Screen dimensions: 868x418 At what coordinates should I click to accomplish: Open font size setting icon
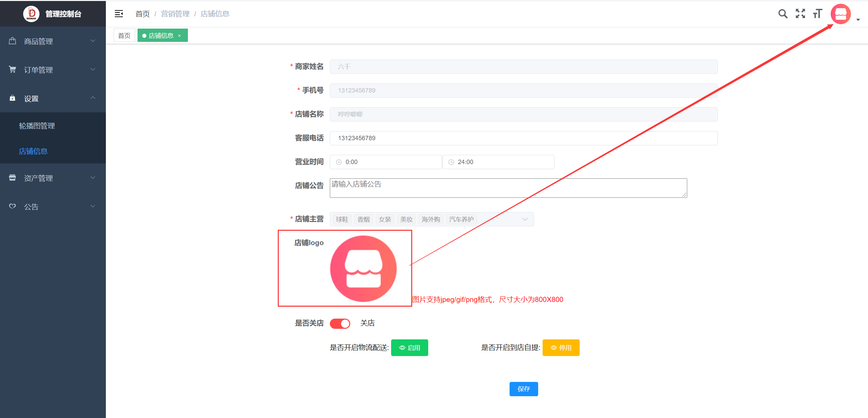[x=818, y=14]
